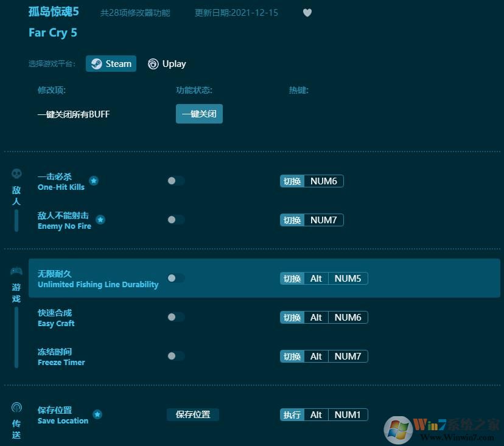Click the One-Hit Kills label
This screenshot has width=504, height=446.
(x=61, y=187)
